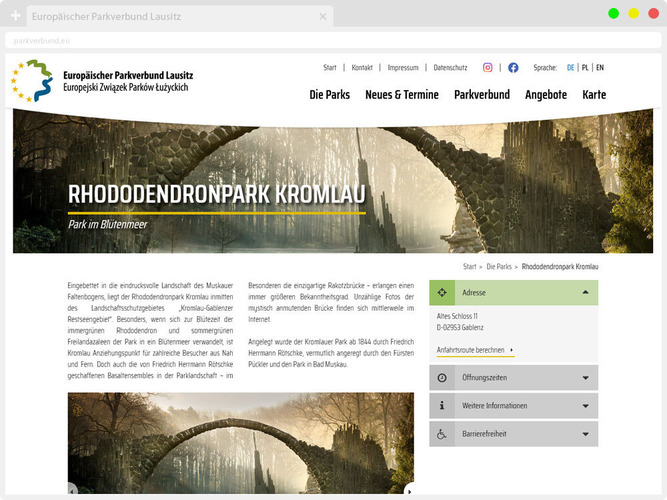Open a new browser tab with plus icon
This screenshot has height=500, width=667.
tap(16, 17)
